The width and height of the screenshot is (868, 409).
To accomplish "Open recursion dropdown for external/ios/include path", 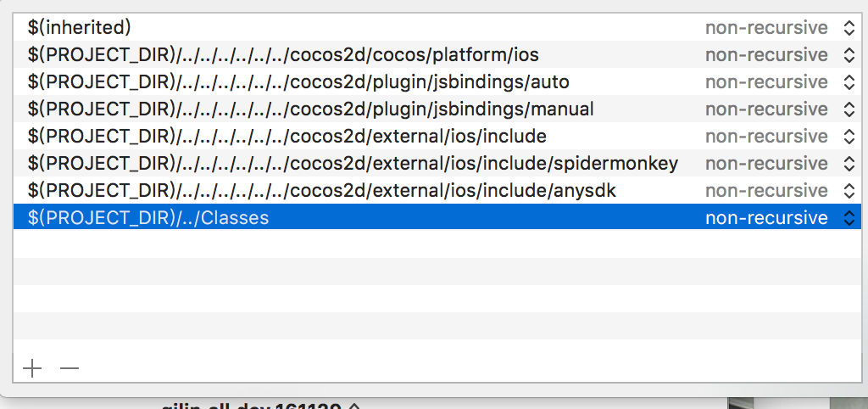I will tap(849, 137).
